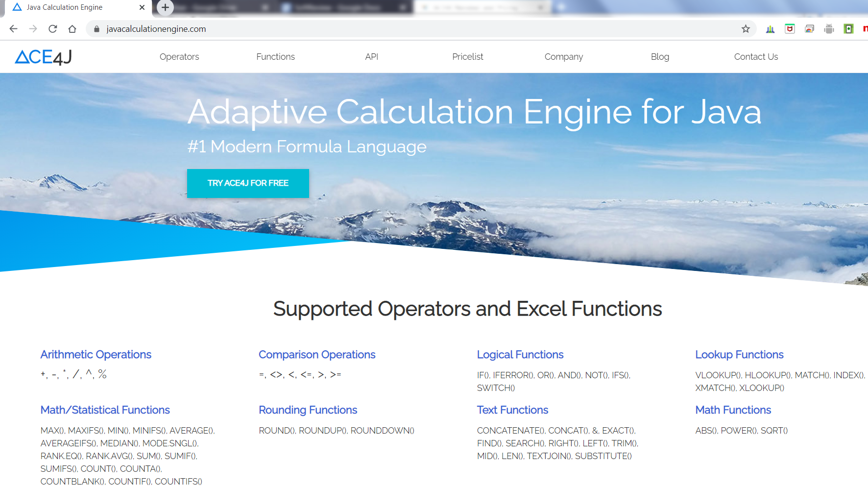Click the text 'CONCATENATE(), CONCAT(), &, EXACT(),'
868x487 pixels.
(x=556, y=431)
